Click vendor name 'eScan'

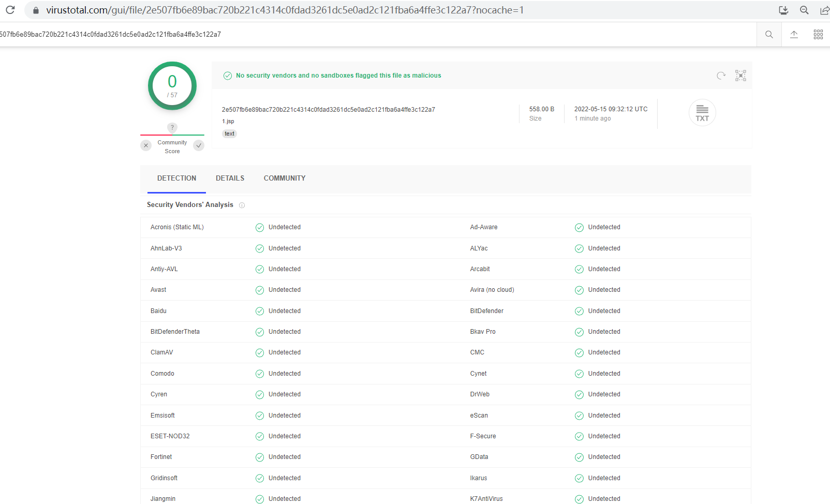479,416
